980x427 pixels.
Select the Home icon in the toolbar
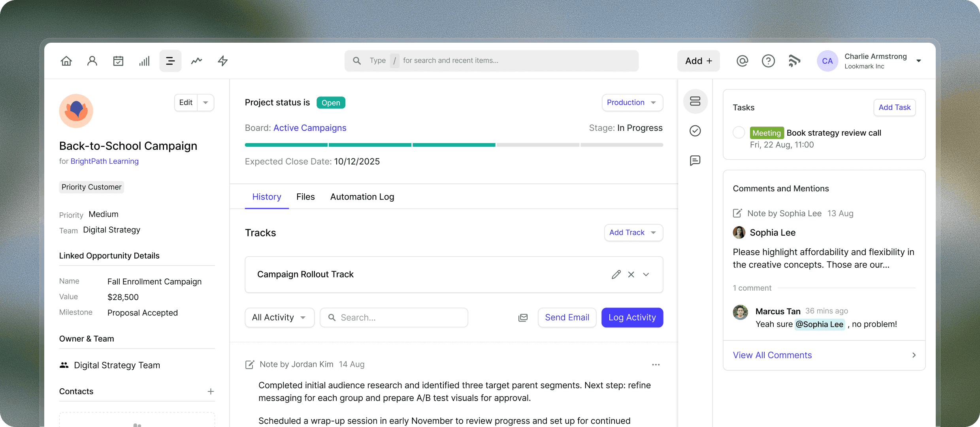click(x=66, y=60)
